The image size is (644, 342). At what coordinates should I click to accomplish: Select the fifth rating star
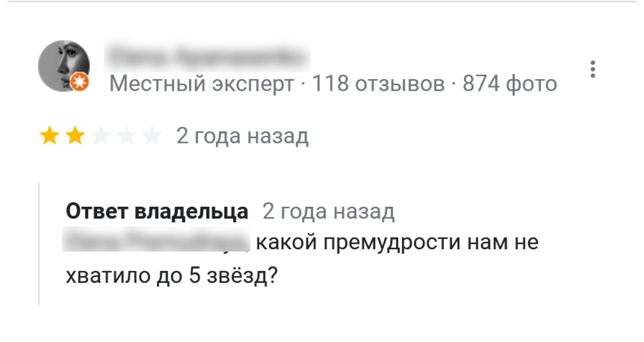pos(152,136)
